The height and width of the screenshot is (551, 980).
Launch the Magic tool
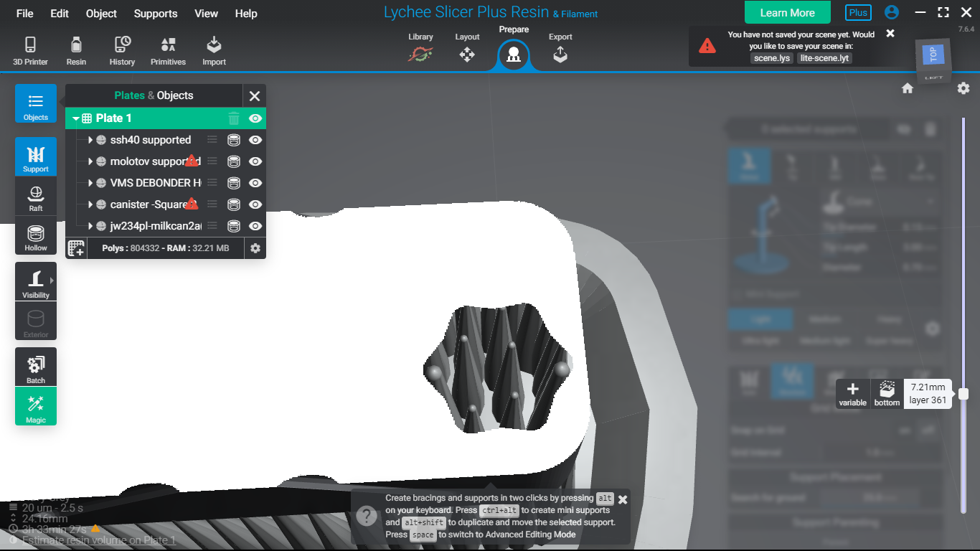coord(36,407)
